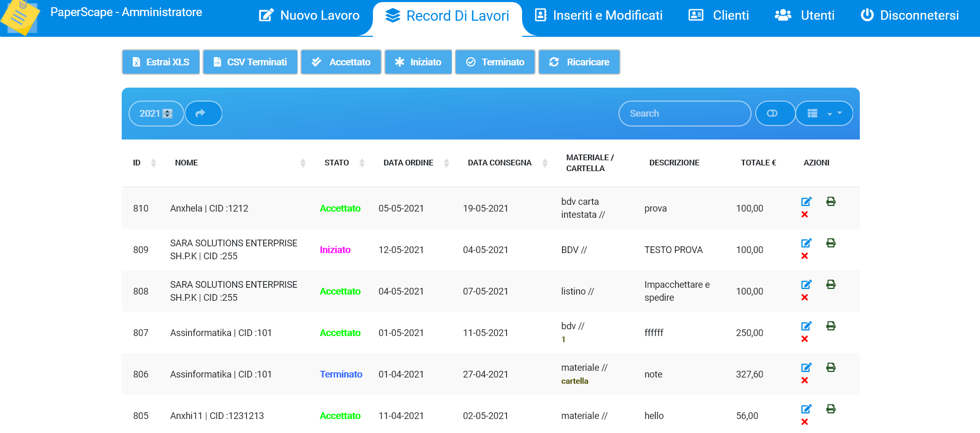Click the edit icon for row 810
The width and height of the screenshot is (980, 433).
click(806, 202)
